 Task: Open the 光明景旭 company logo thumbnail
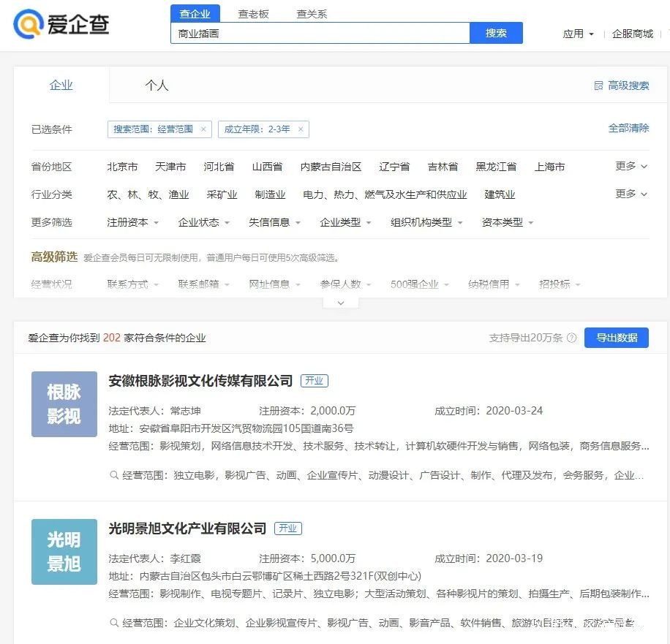pyautogui.click(x=64, y=552)
